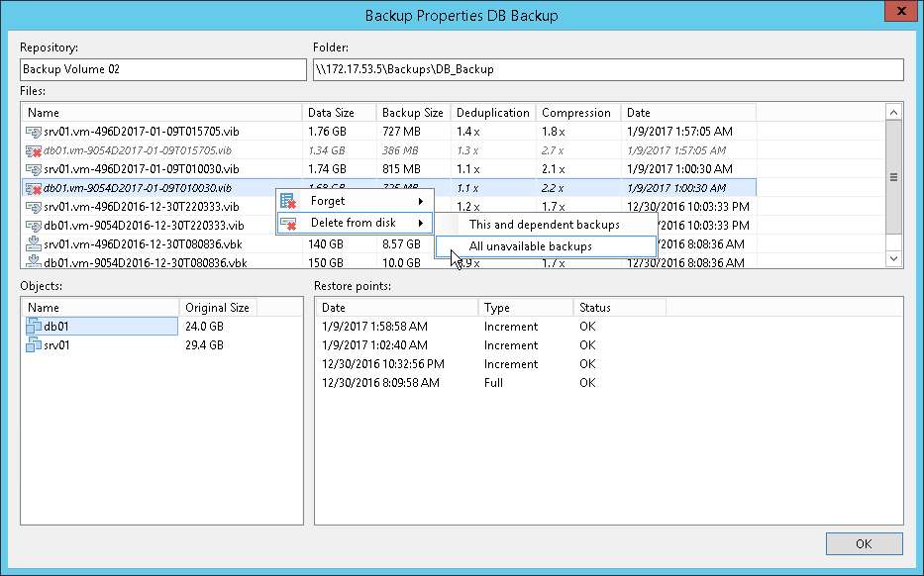Click the 1/9/2017 1:57:05 AM date of srv01
Image resolution: width=924 pixels, height=576 pixels.
click(680, 132)
